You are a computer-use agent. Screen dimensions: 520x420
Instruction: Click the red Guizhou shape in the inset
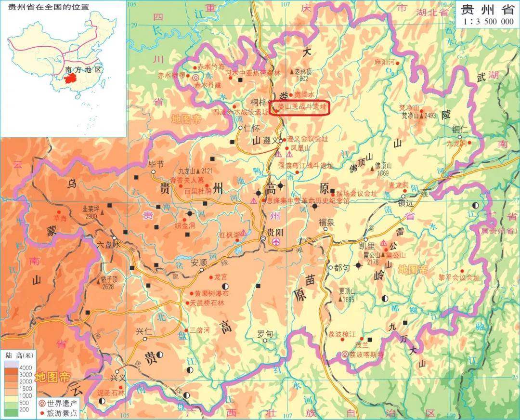[x=70, y=79]
